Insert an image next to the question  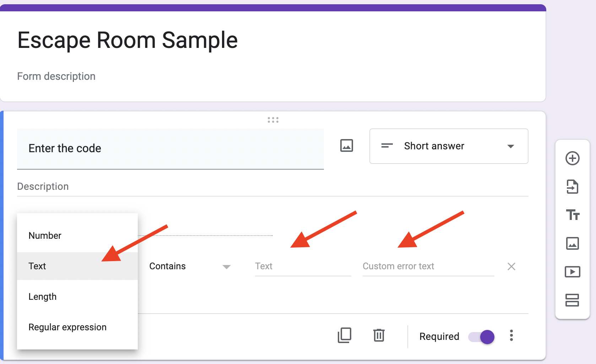point(346,145)
